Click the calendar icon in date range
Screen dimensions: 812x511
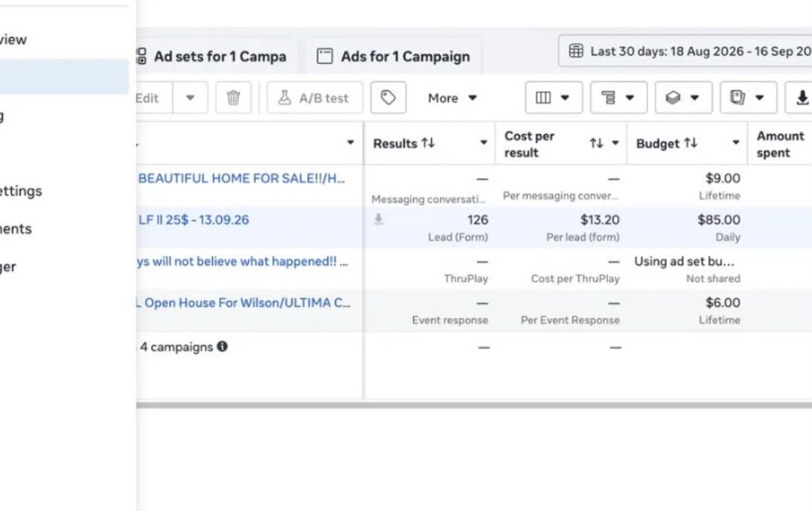tap(576, 51)
